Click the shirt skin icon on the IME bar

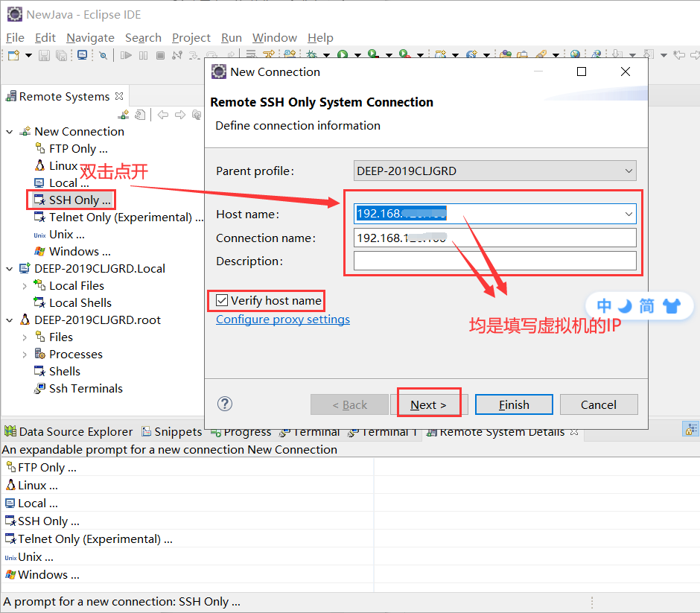tap(672, 306)
